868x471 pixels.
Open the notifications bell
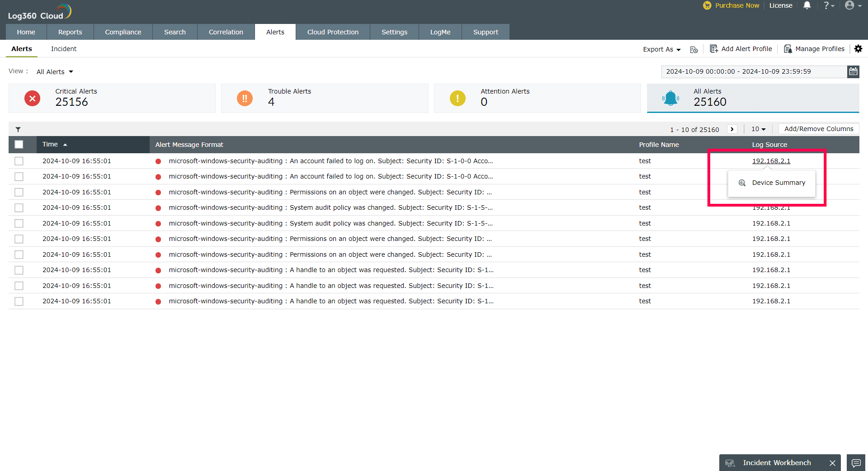[x=807, y=5]
